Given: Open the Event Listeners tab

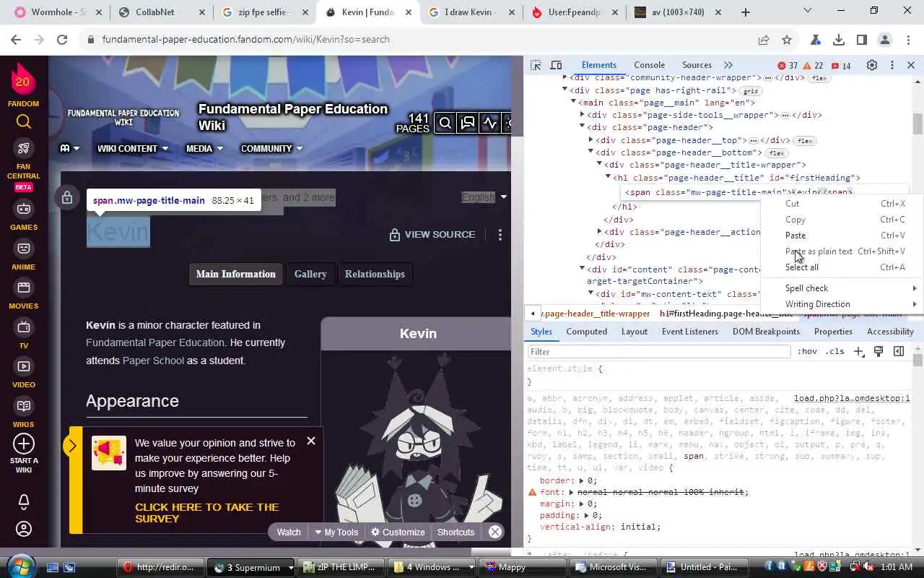Looking at the screenshot, I should [x=690, y=332].
